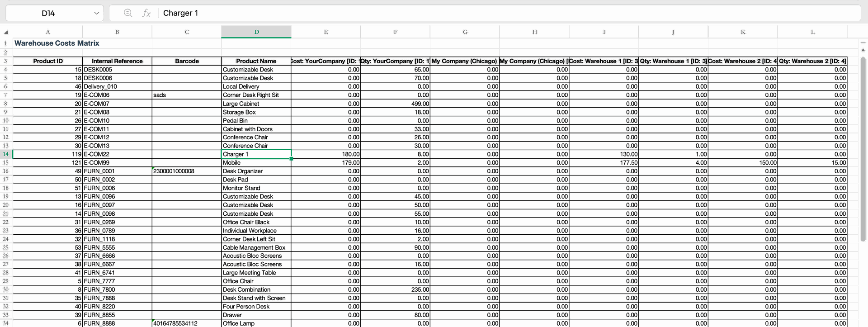Click the select-all corner triangle

(6, 32)
